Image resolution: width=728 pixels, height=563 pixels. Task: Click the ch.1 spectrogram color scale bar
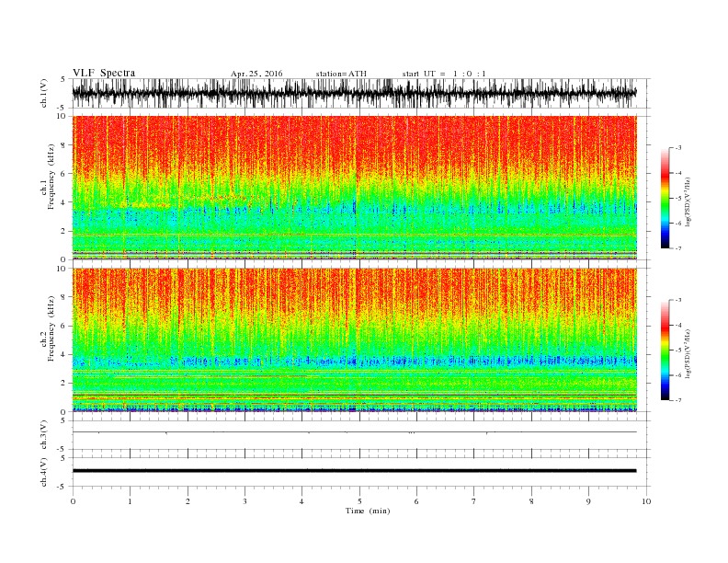click(665, 199)
